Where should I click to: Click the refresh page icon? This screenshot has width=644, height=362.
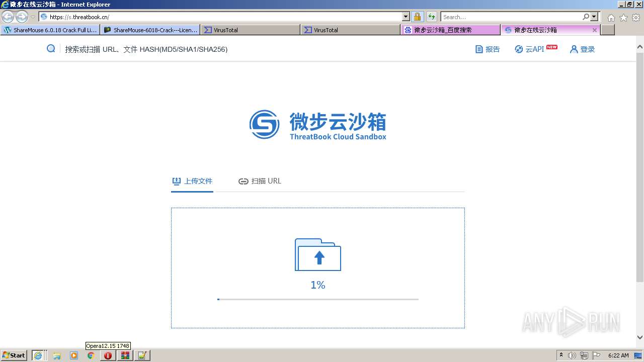pyautogui.click(x=432, y=17)
